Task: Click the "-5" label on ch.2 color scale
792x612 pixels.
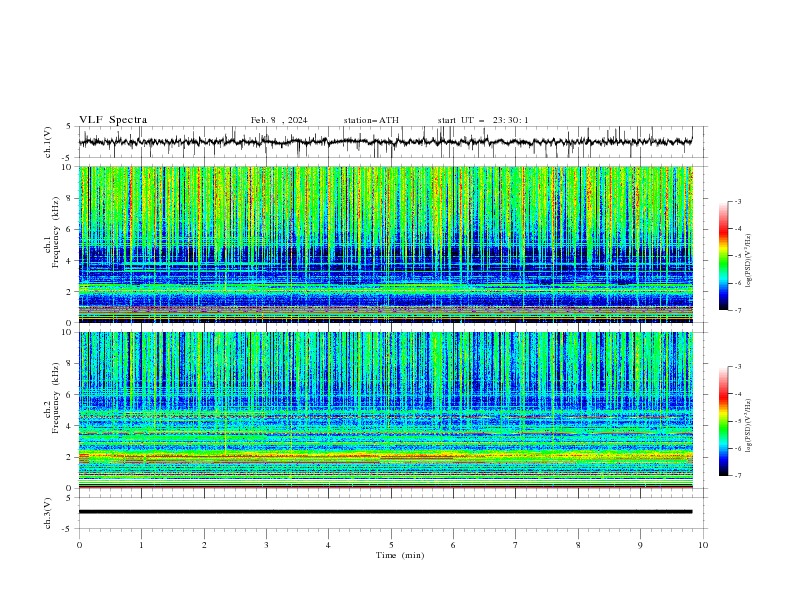Action: pyautogui.click(x=737, y=421)
